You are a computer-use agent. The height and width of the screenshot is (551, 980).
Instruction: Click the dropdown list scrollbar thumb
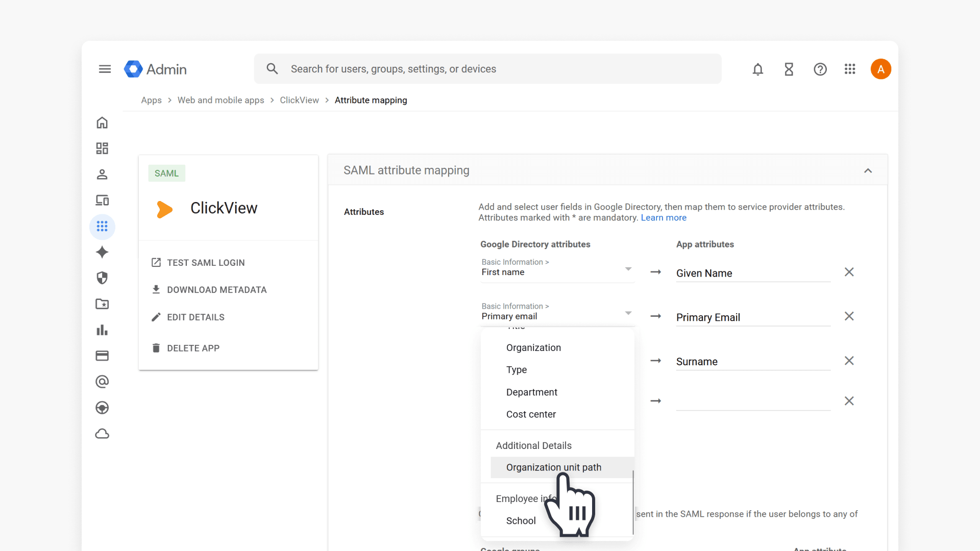pyautogui.click(x=633, y=502)
